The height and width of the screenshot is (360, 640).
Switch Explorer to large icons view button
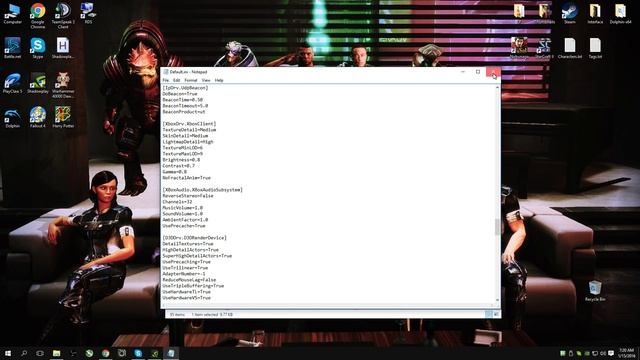[x=496, y=314]
